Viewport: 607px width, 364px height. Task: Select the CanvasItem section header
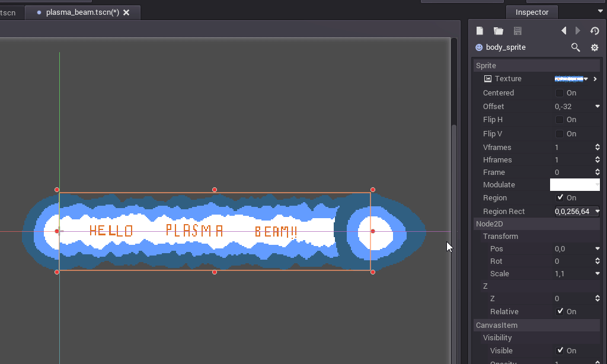[536, 325]
